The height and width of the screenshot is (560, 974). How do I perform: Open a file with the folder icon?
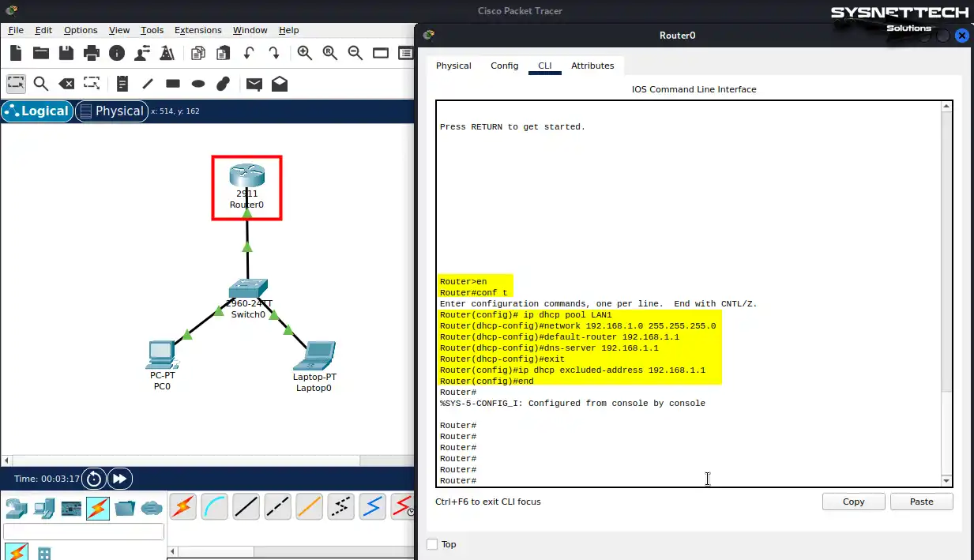[41, 53]
